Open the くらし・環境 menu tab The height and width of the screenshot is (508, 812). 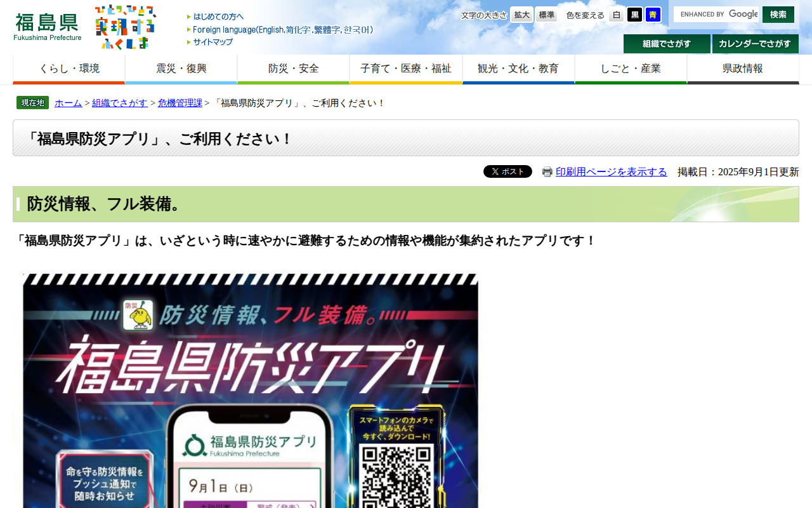(69, 69)
